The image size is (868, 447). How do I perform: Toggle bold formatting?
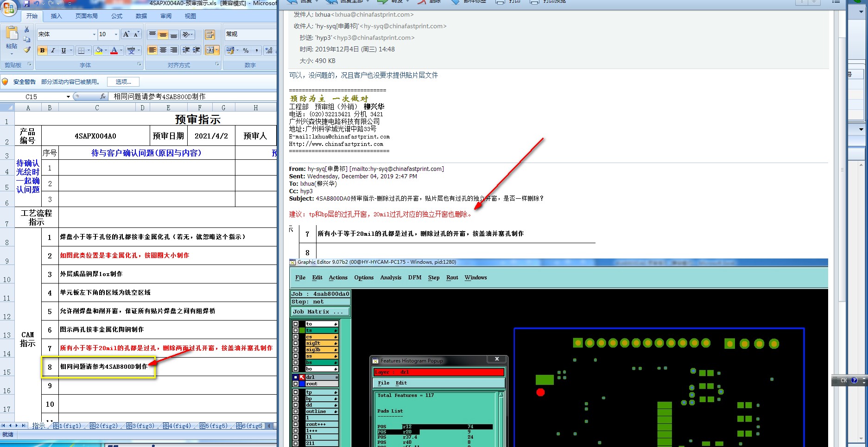(43, 50)
